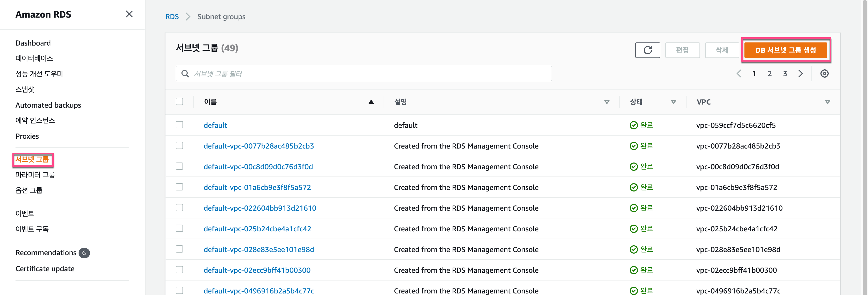
Task: Go to next page arrow
Action: click(x=801, y=73)
